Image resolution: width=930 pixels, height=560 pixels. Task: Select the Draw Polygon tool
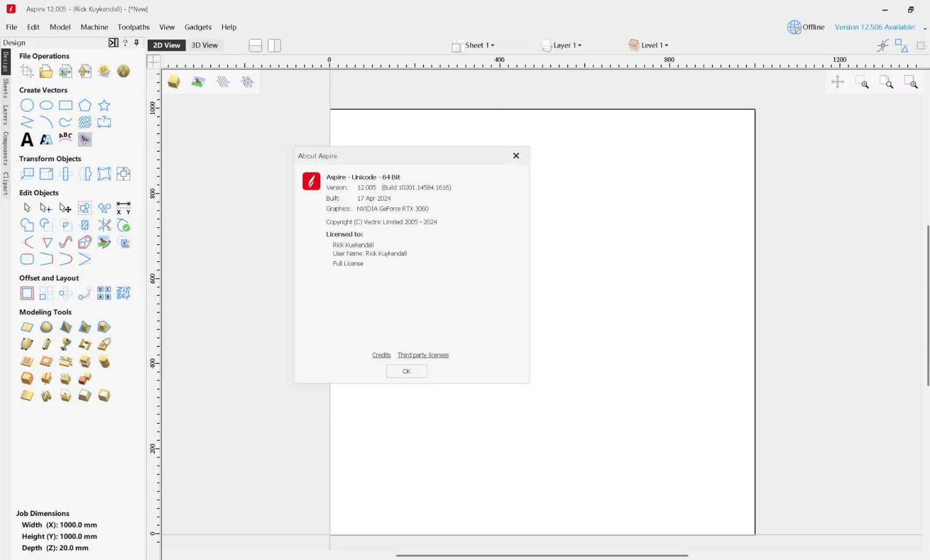[x=85, y=105]
